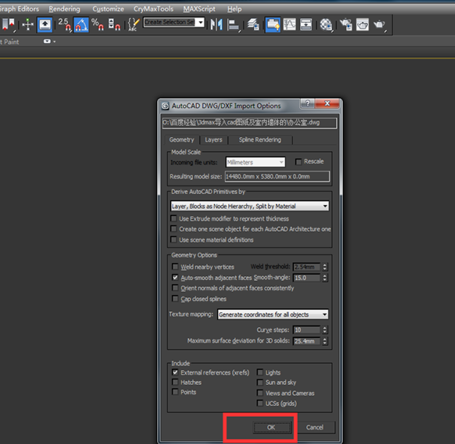Open the Incoming file units dropdown
The height and width of the screenshot is (444, 455).
tap(255, 162)
